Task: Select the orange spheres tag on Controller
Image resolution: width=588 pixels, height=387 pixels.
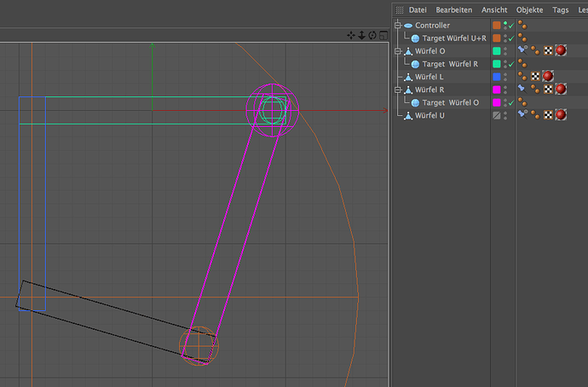Action: click(522, 25)
